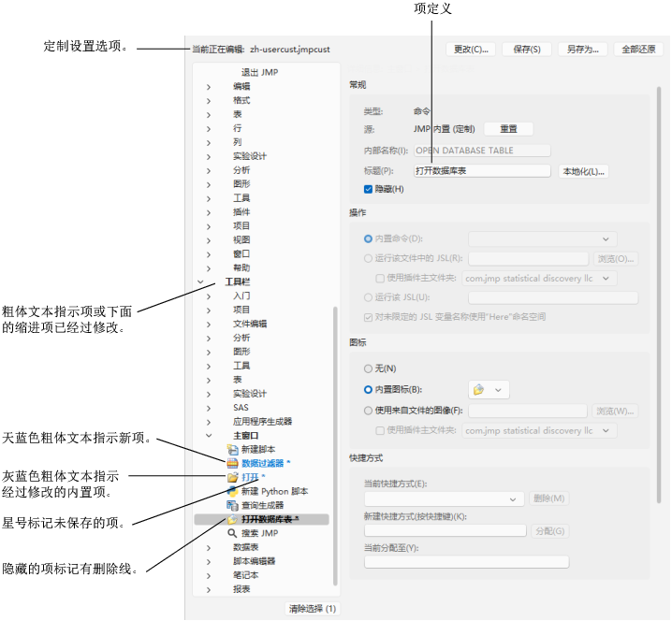Click the 分配(G) button
672x621 pixels.
549,531
